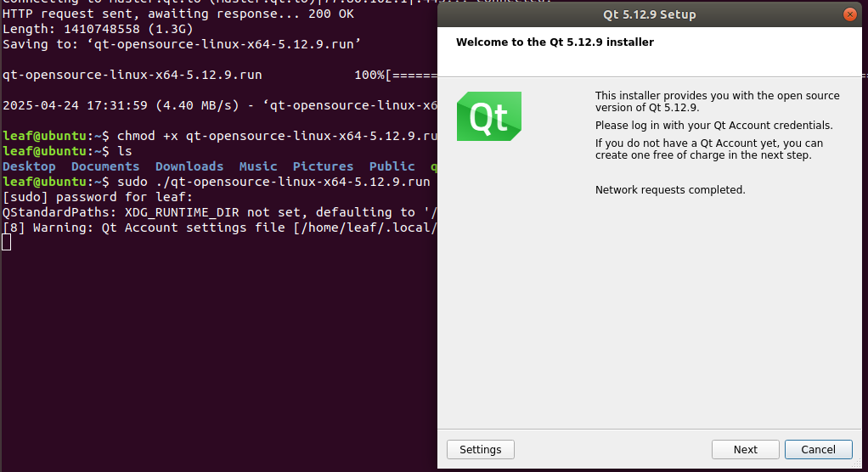Click the '[sudo] password for leaf:' terminal line
Viewport: 868px width, 472px height.
point(98,196)
